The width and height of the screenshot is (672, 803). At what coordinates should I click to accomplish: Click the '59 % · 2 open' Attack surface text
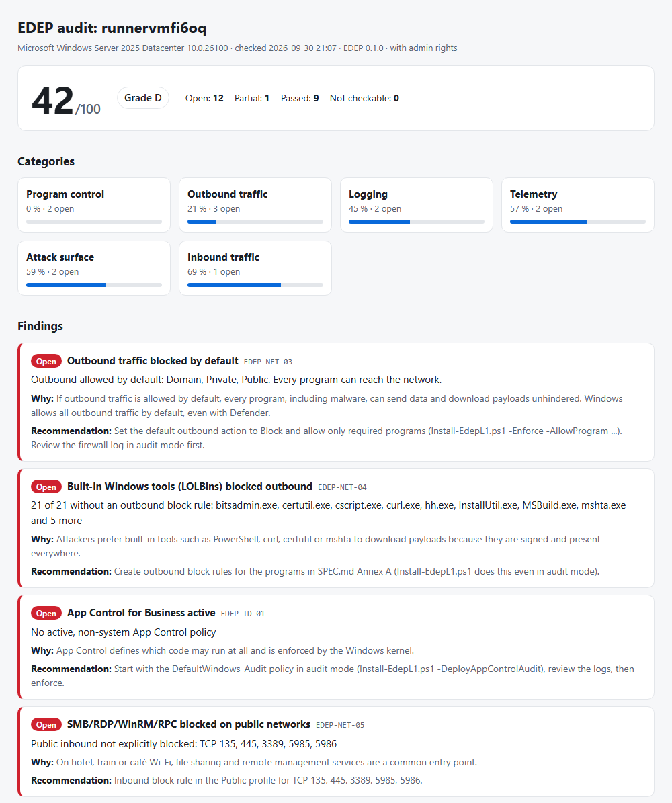click(x=52, y=272)
